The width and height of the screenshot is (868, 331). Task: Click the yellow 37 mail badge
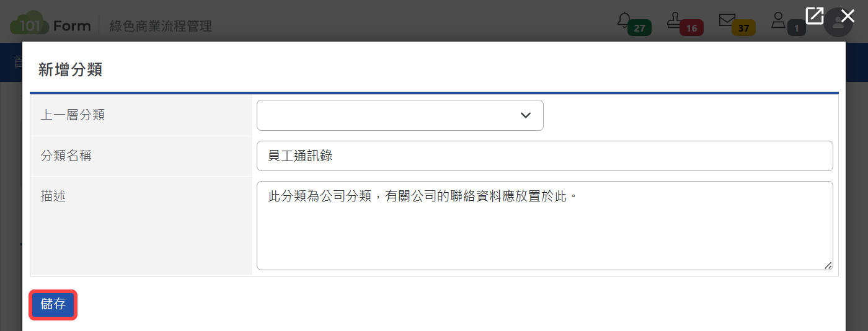pyautogui.click(x=743, y=28)
